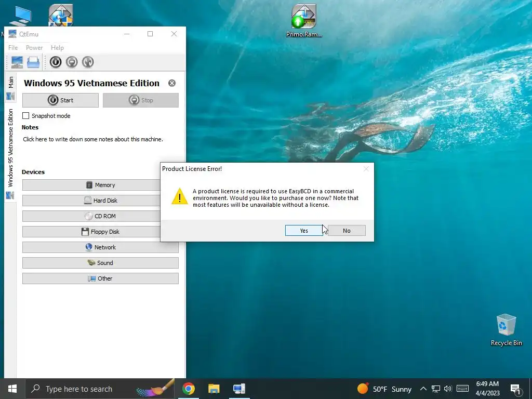Open the Recycle Bin desktop icon

(506, 330)
